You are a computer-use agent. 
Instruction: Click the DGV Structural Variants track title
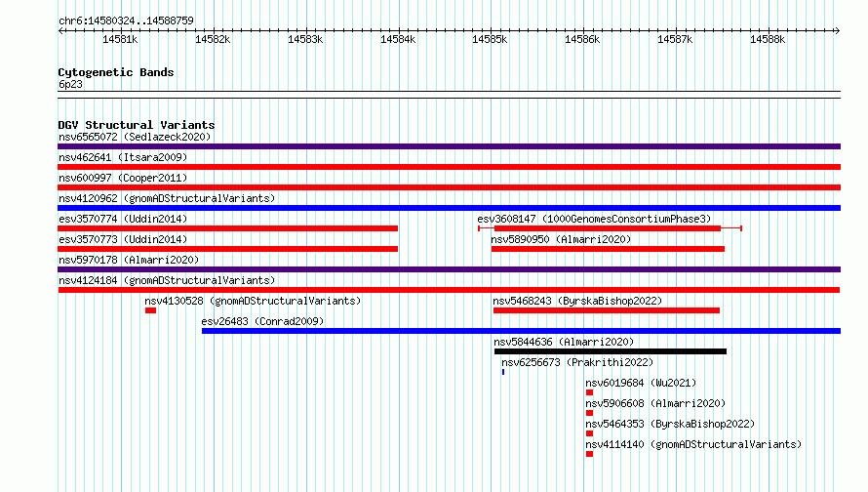point(137,125)
